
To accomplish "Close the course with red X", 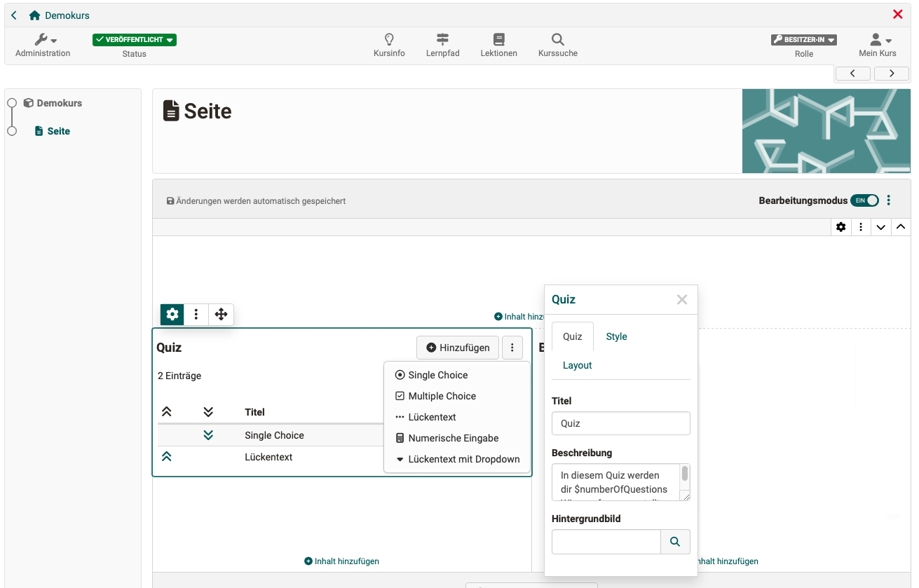I will pyautogui.click(x=898, y=15).
